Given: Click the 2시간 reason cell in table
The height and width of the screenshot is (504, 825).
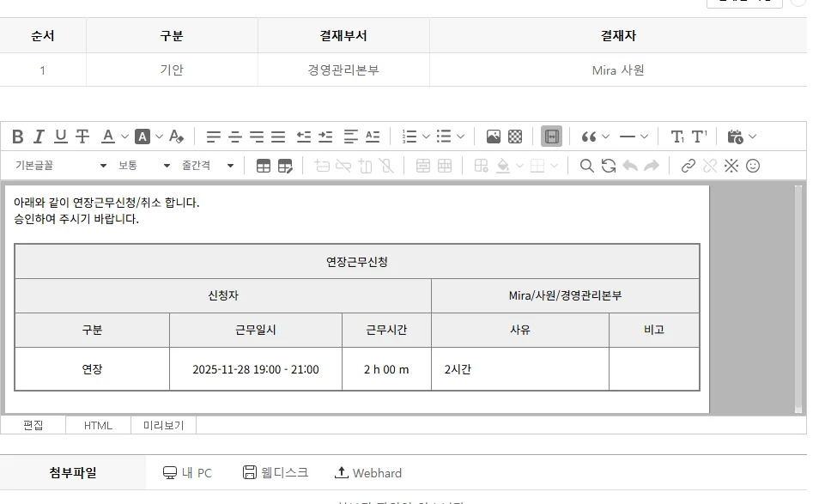Looking at the screenshot, I should [x=519, y=369].
